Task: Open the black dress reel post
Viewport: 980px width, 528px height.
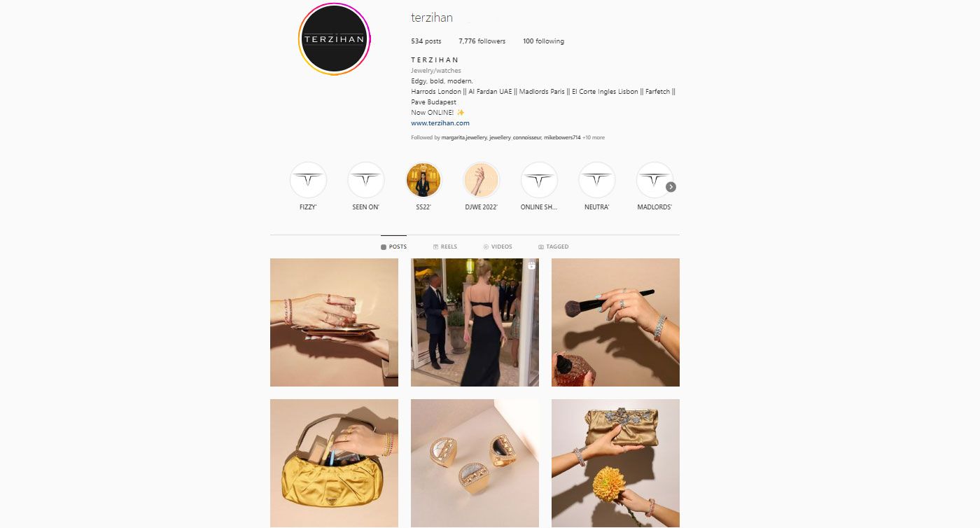Action: (x=475, y=322)
